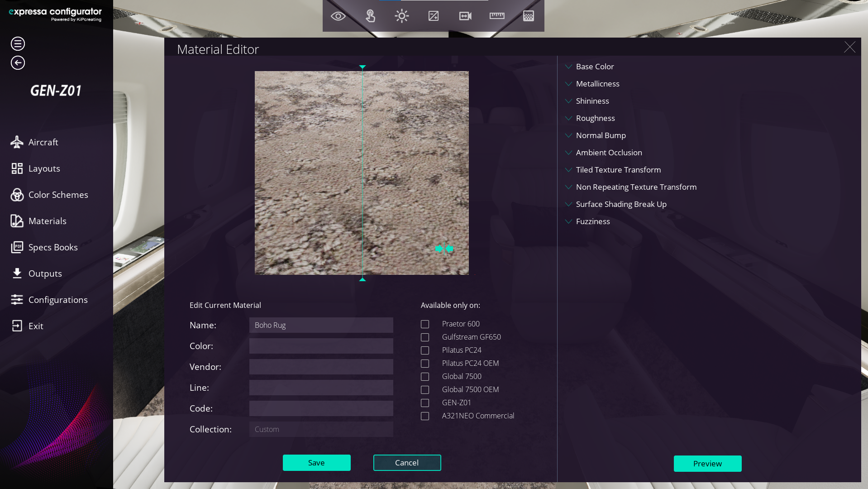
Task: Grab the top handle of preview split slider
Action: click(x=362, y=67)
